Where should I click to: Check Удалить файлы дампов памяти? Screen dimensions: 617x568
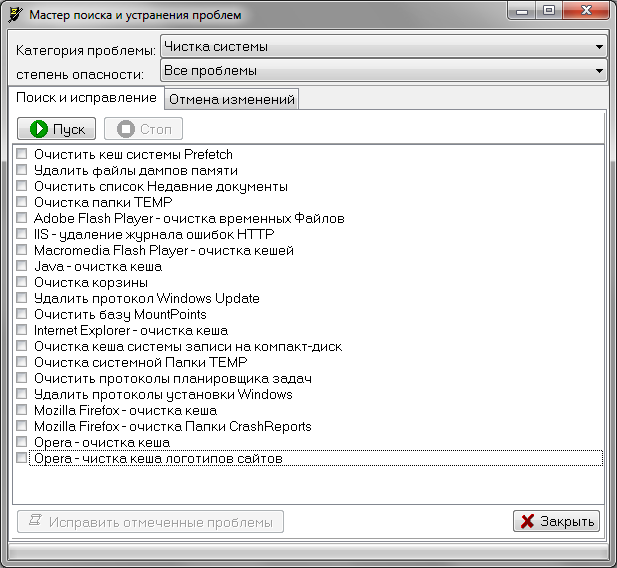click(22, 170)
